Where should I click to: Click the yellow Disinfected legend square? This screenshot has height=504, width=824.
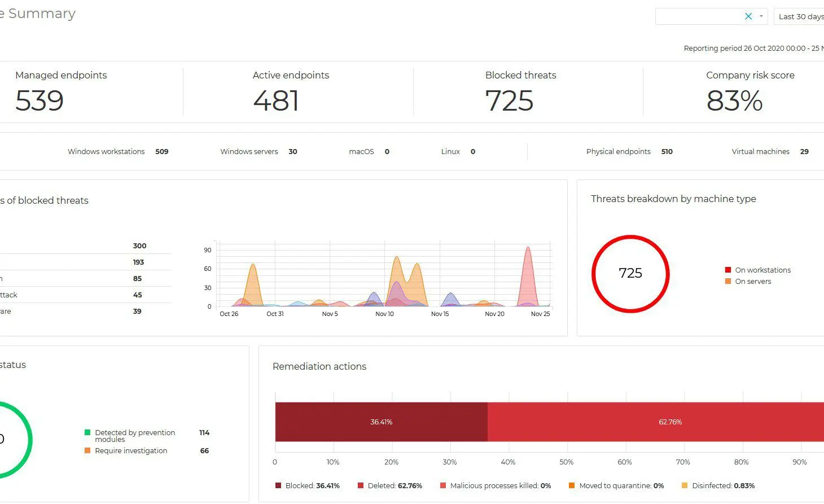tap(686, 485)
